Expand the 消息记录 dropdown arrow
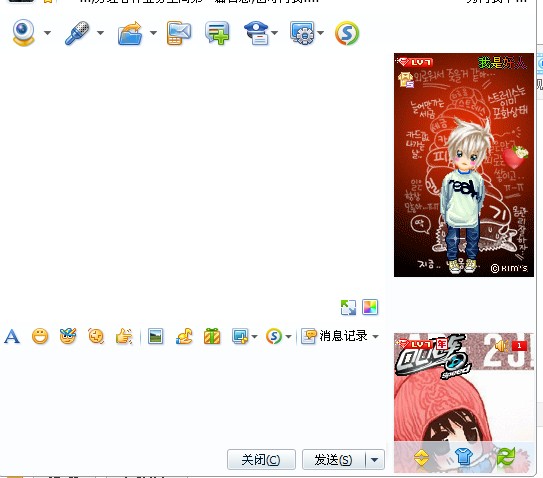This screenshot has width=543, height=478. [375, 336]
